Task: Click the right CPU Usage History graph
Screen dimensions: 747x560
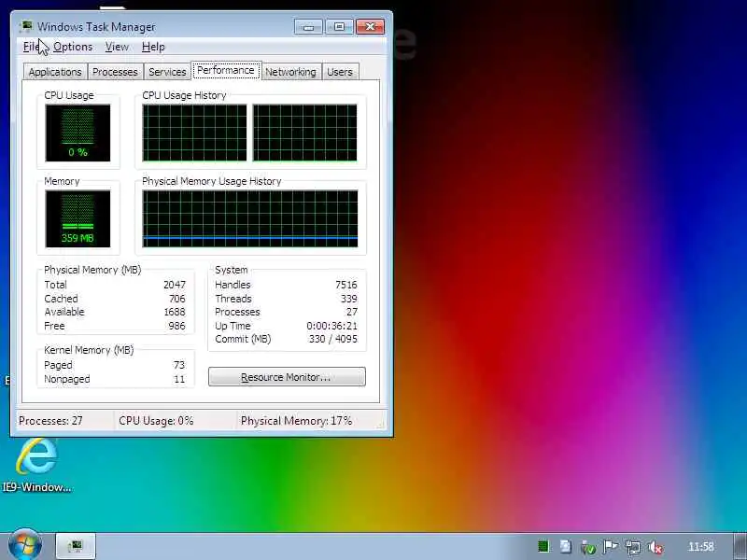Action: click(305, 133)
